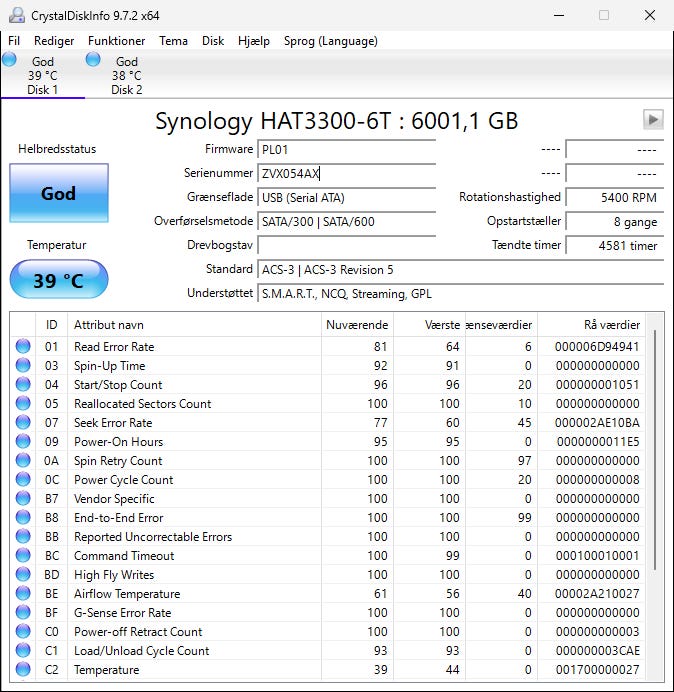
Task: Click into the Serienummer field
Action: click(x=346, y=173)
